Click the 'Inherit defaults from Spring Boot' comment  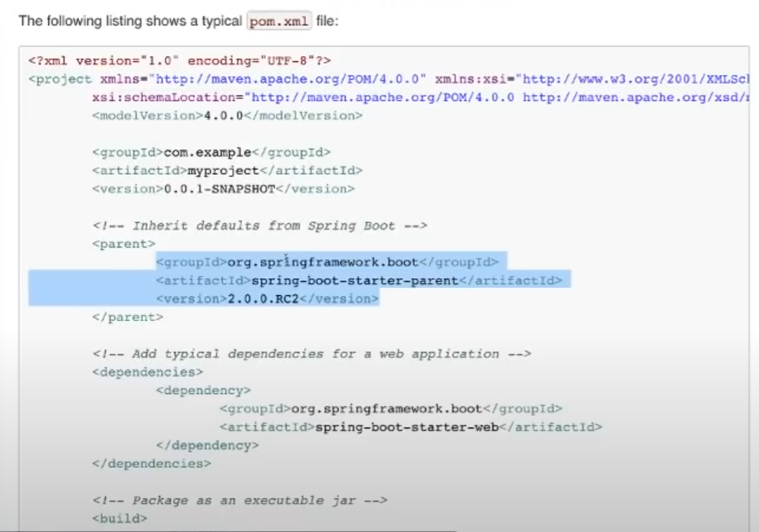259,225
